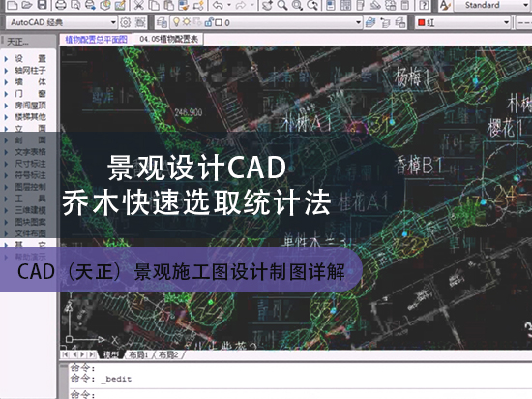The width and height of the screenshot is (532, 399).
Task: Expand the 设置 menu triangle
Action: click(6, 59)
